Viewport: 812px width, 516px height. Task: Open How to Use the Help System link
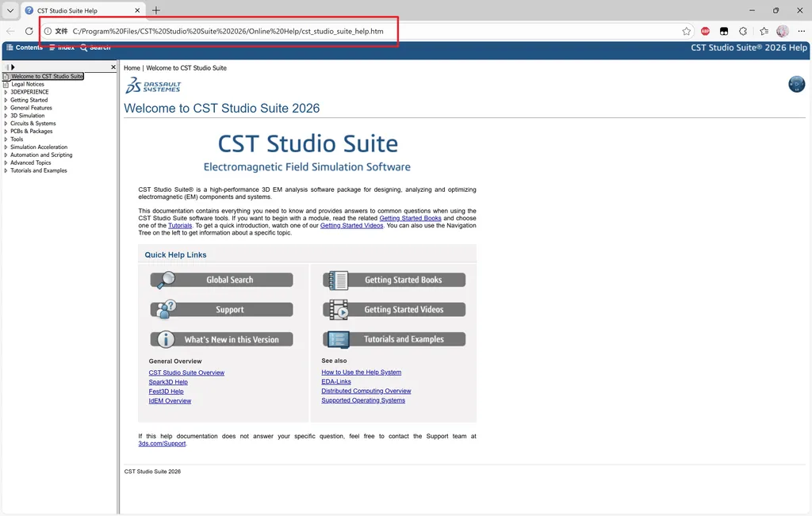[362, 372]
